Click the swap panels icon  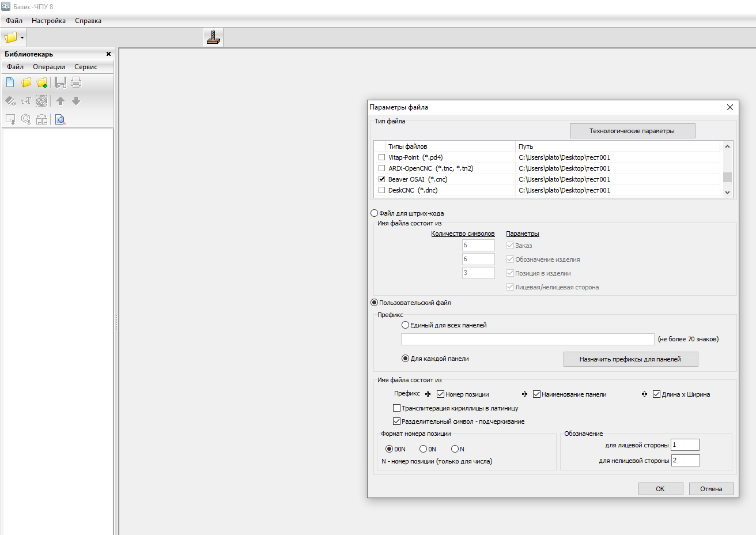tap(41, 119)
